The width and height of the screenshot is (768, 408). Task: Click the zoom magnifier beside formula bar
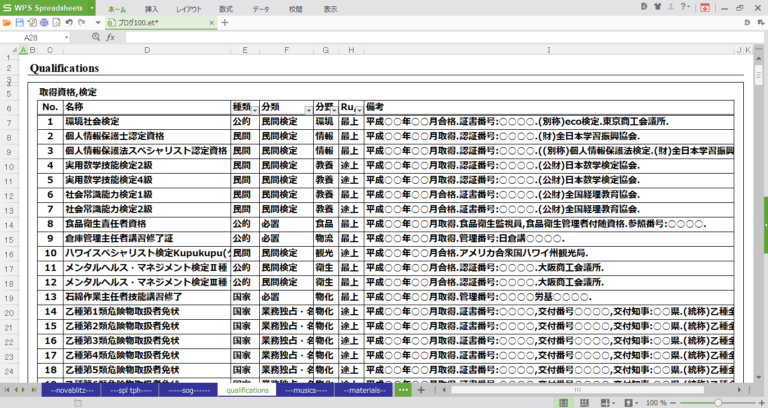pos(96,37)
